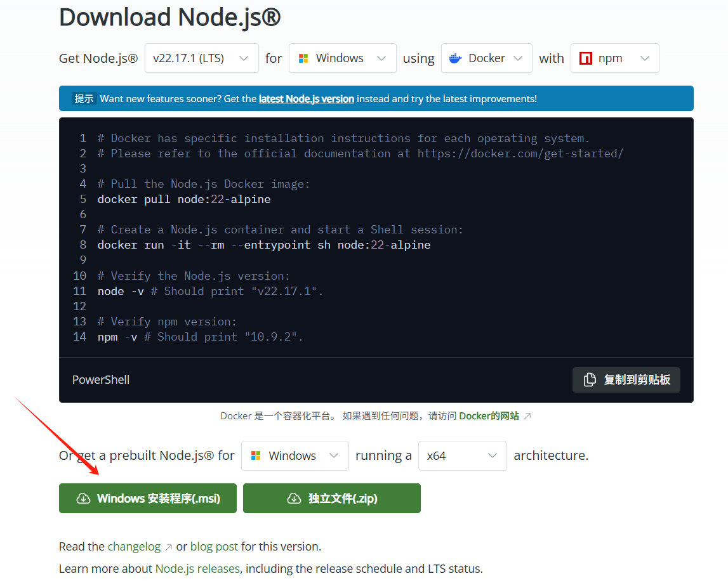Open the Node.js version v22.17.1 (LTS) dropdown

(201, 58)
